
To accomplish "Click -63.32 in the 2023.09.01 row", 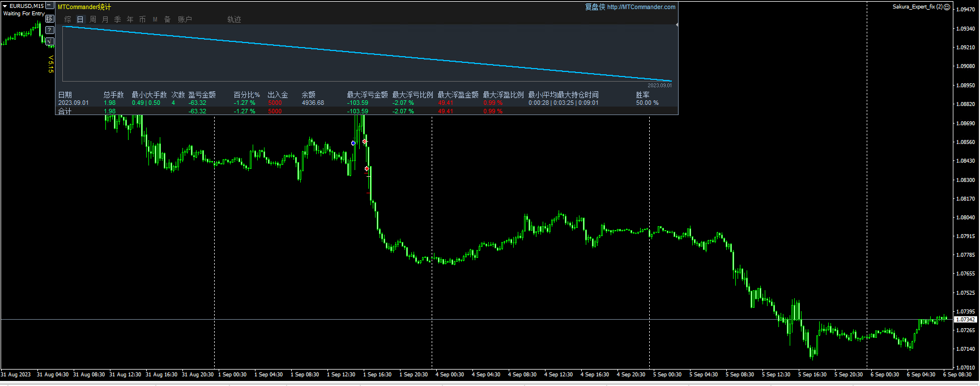I will coord(198,103).
